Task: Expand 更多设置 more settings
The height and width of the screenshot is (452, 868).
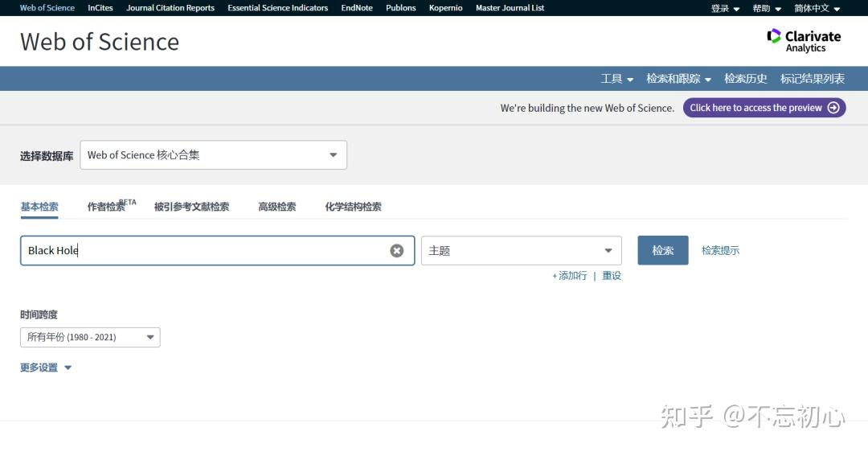Action: [46, 368]
